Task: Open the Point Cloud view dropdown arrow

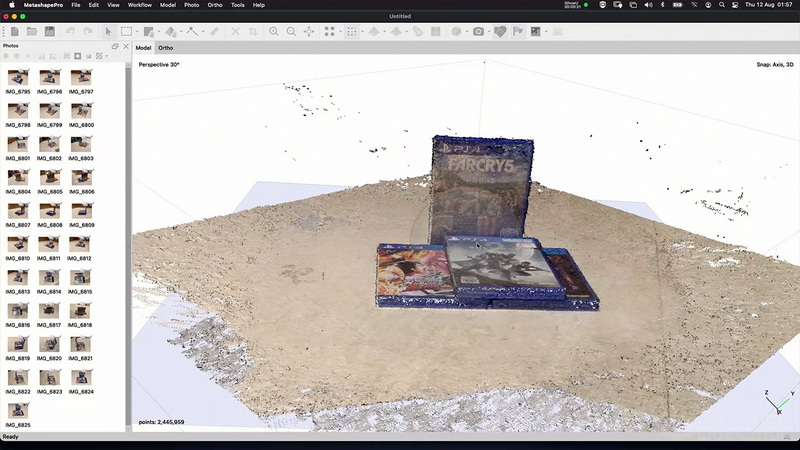Action: pyautogui.click(x=340, y=32)
